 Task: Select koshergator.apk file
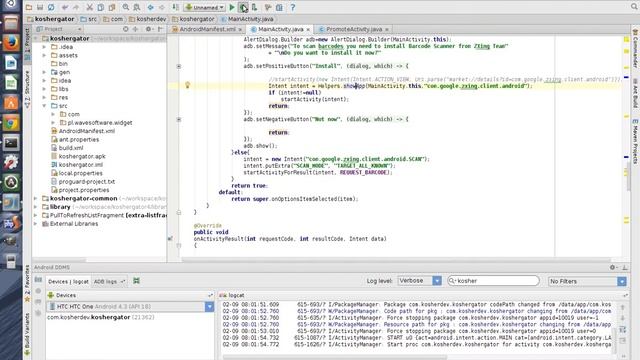pos(78,156)
